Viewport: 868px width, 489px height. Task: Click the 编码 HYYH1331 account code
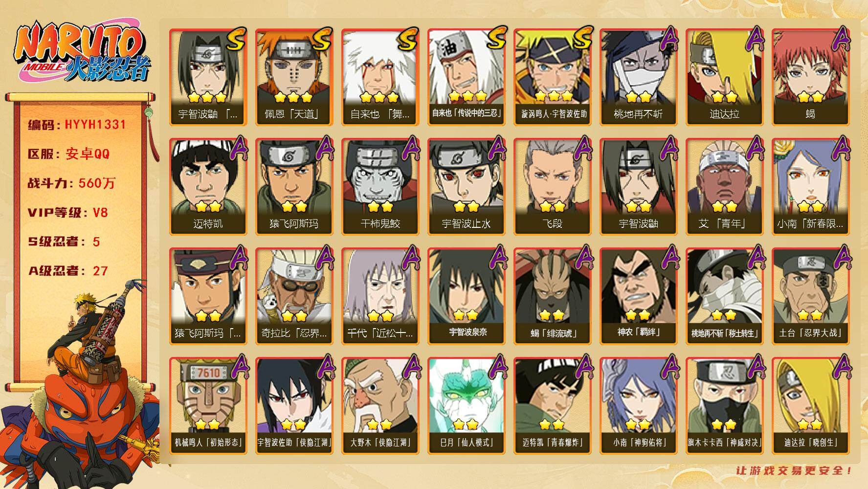click(x=77, y=125)
